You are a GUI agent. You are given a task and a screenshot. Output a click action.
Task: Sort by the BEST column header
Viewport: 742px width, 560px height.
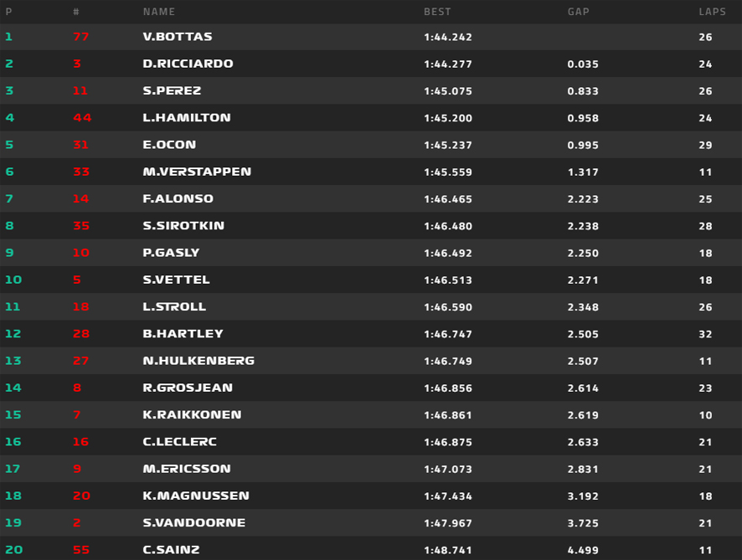pos(437,12)
